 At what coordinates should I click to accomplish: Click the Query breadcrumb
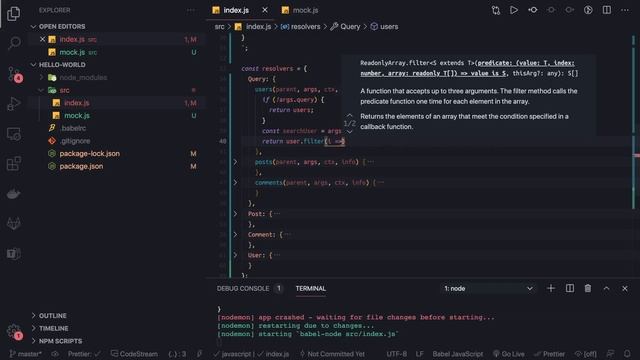click(x=345, y=27)
